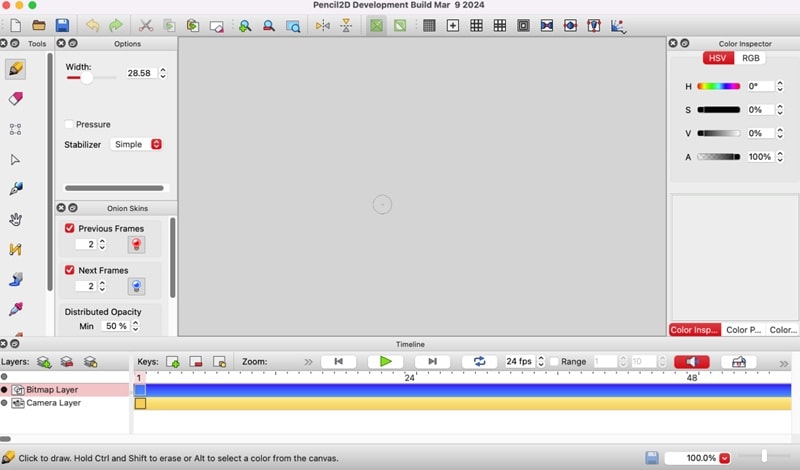Delete the current layer icon
Viewport: 800px width, 470px height.
pos(67,362)
